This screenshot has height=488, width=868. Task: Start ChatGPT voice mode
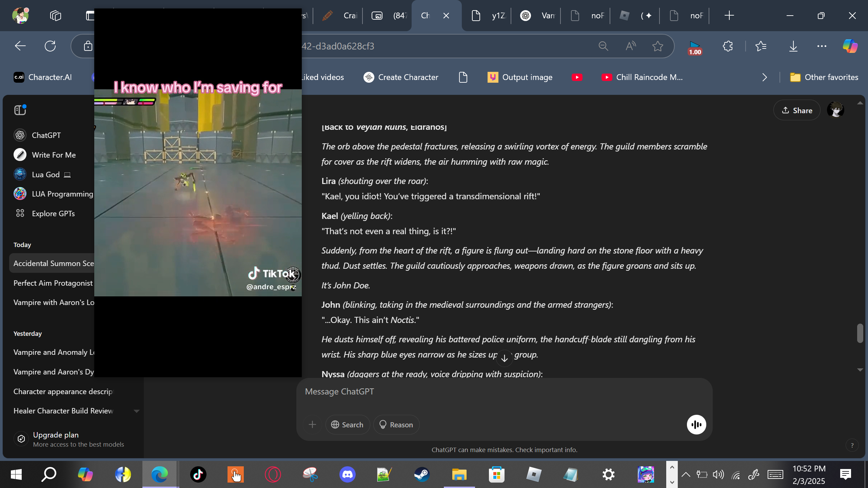[x=696, y=425]
